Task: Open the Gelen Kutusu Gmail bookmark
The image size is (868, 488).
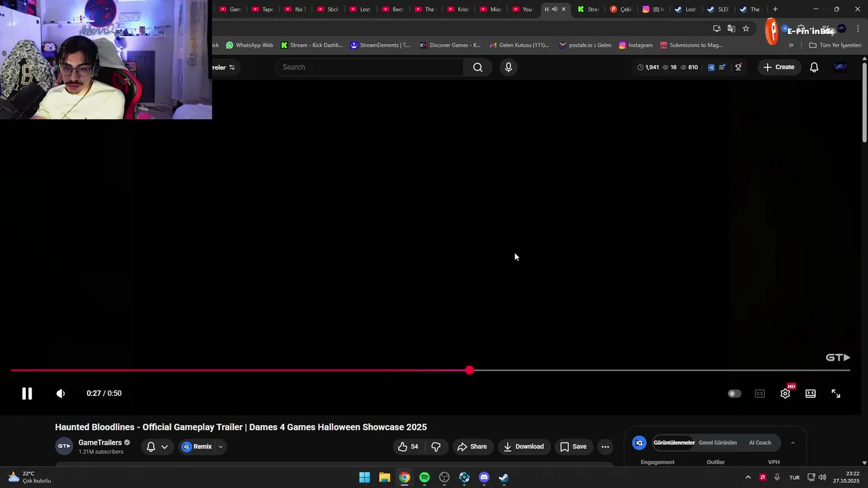Action: (x=519, y=45)
